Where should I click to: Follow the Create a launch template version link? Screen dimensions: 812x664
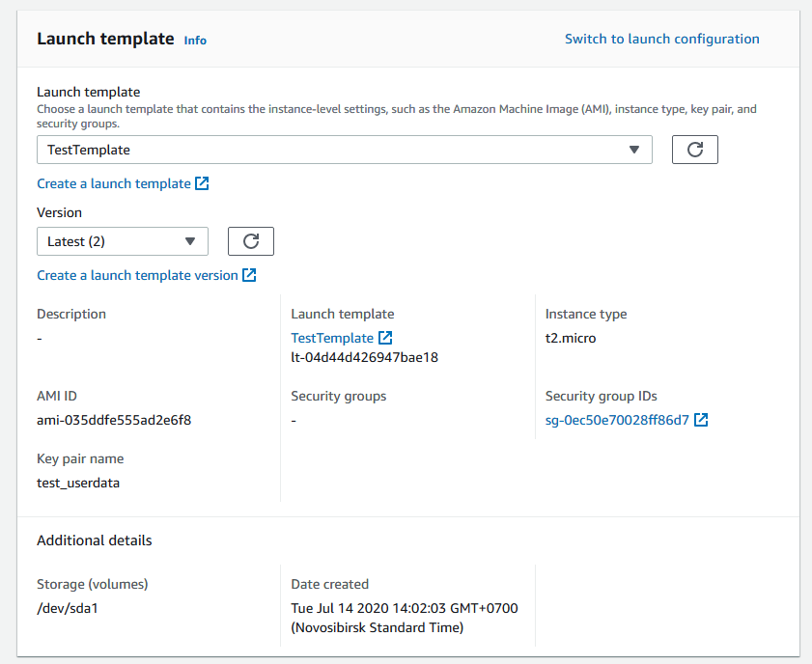[x=137, y=275]
